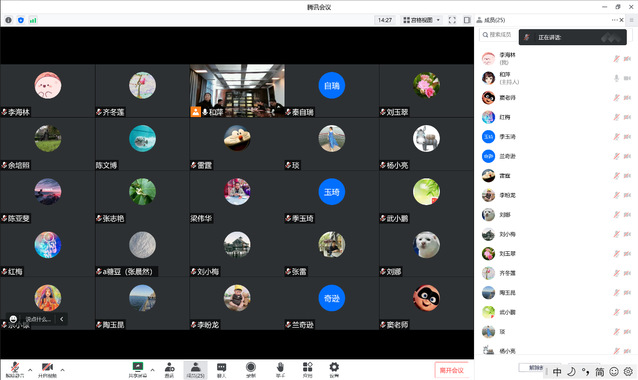Toggle the members (25) panel button
Screen dimensions: 638x380
(x=195, y=369)
